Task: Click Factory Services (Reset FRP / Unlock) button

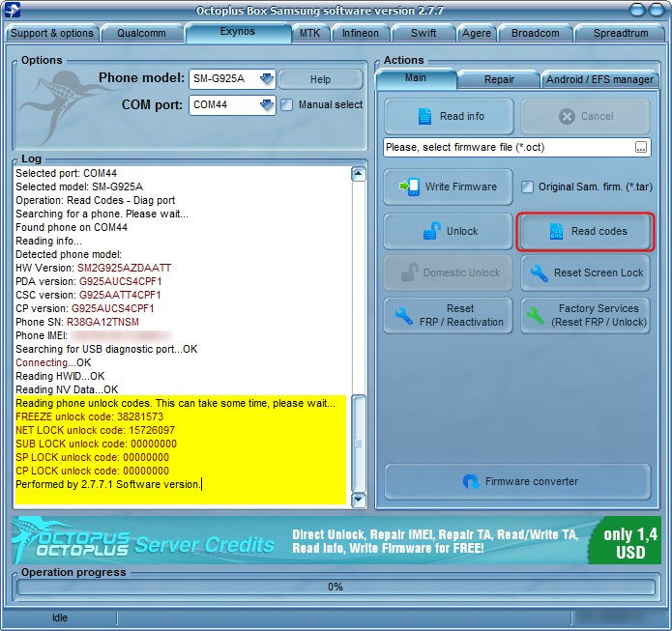Action: 585,315
